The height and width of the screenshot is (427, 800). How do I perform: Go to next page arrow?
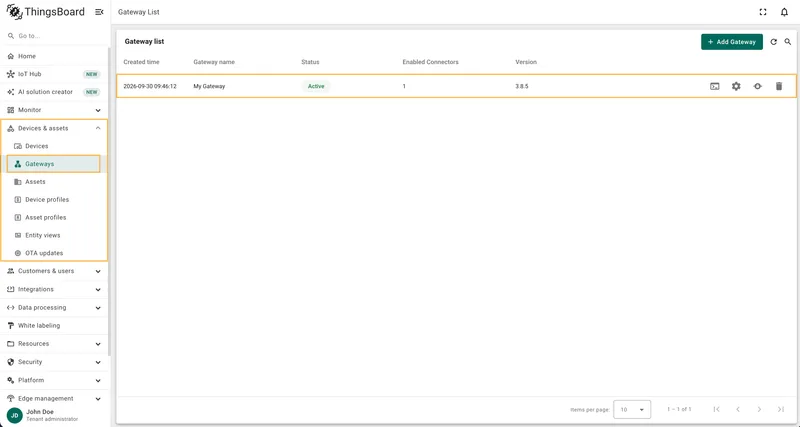[759, 409]
